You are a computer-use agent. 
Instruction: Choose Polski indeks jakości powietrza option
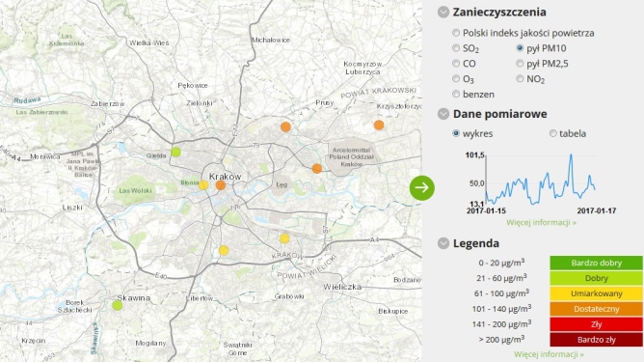(456, 33)
